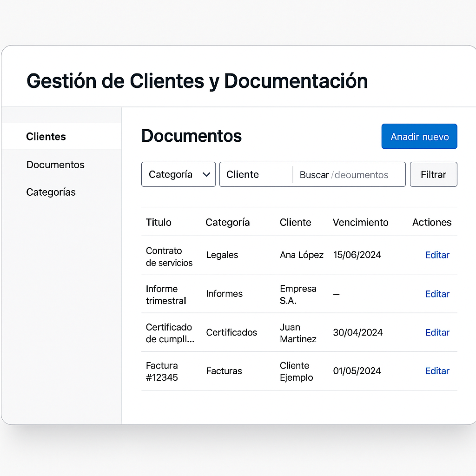Click the Empresa S.A. client cell
Viewport: 476px width, 476px height.
298,294
